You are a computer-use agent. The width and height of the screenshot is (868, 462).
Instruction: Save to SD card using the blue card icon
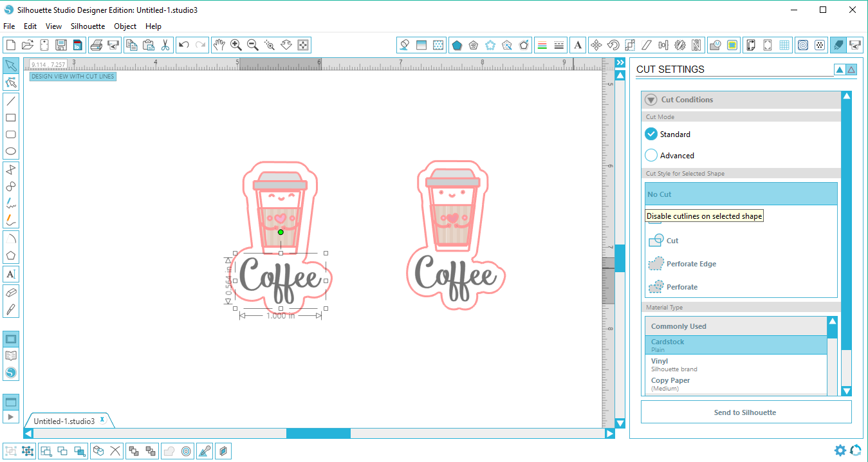(x=77, y=45)
